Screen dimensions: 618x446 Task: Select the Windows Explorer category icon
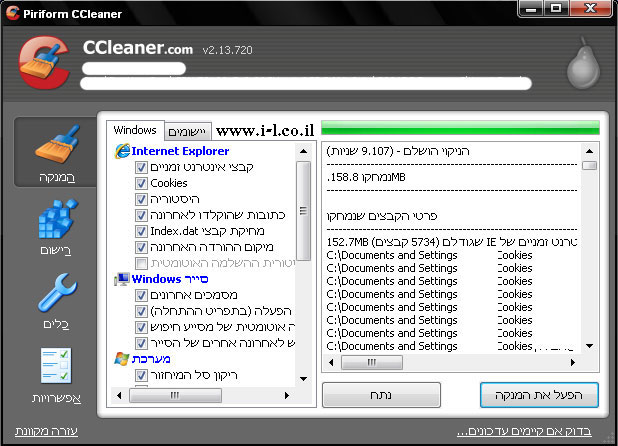tap(123, 279)
